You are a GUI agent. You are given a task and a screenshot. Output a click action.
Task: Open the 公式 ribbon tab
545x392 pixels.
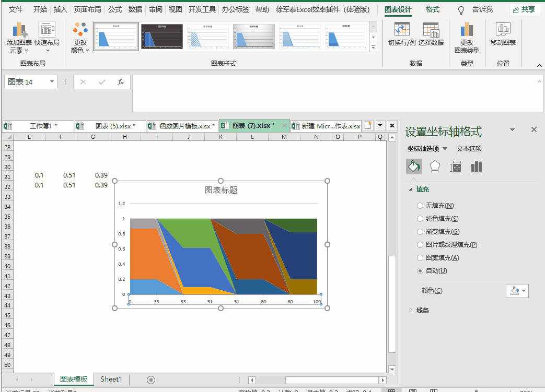115,10
